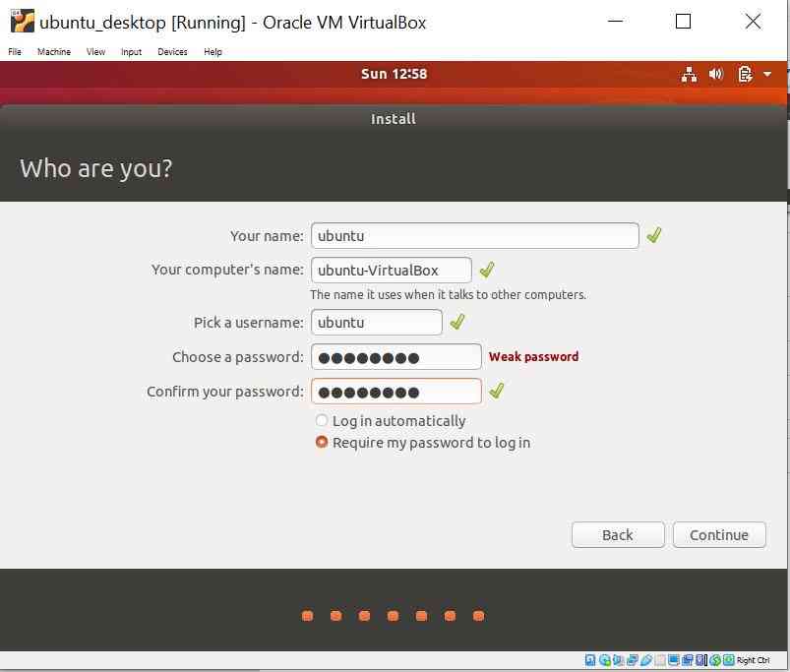This screenshot has height=672, width=790.
Task: Open the View menu in VirtualBox
Action: 95,52
